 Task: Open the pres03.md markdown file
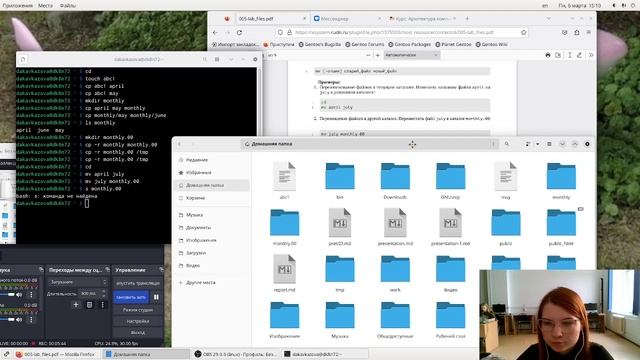point(340,222)
